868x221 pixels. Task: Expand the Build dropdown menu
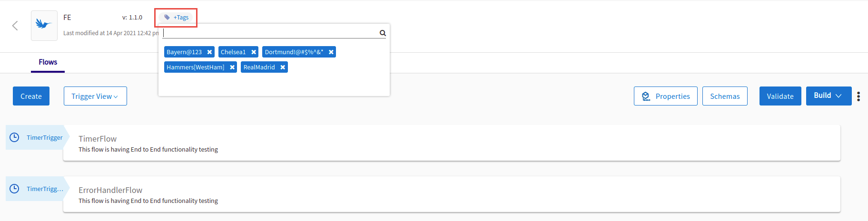click(829, 96)
